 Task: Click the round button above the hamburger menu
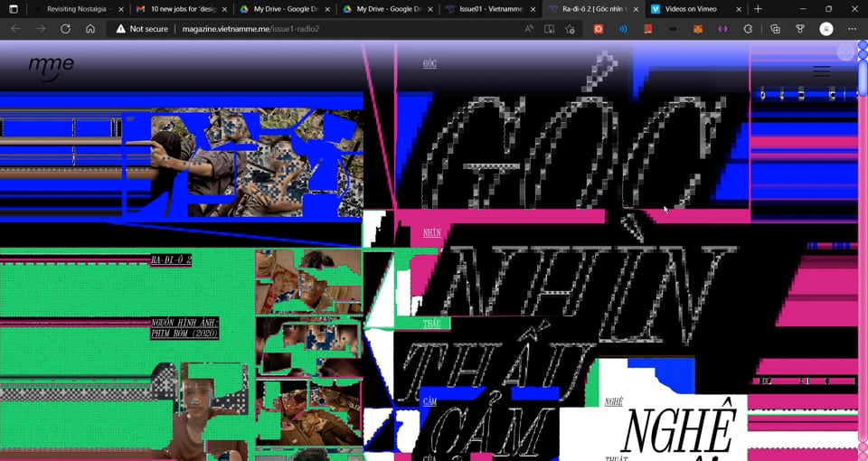point(845,52)
